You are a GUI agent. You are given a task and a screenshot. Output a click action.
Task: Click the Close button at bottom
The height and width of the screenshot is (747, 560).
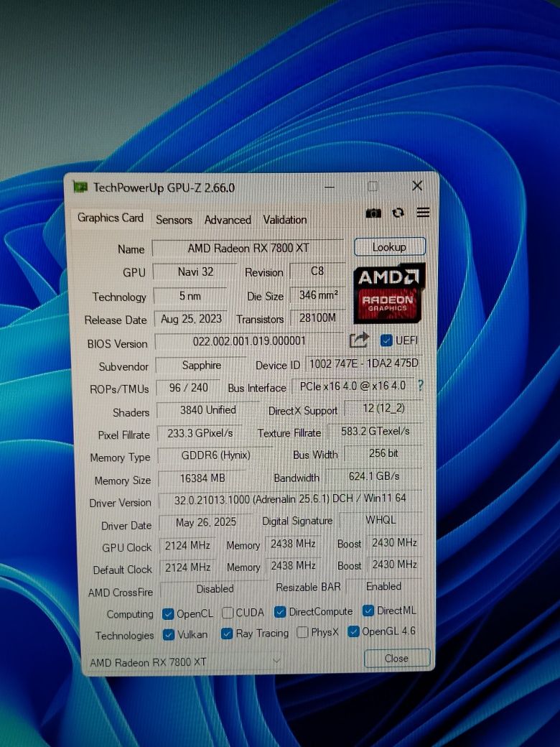[x=396, y=658]
